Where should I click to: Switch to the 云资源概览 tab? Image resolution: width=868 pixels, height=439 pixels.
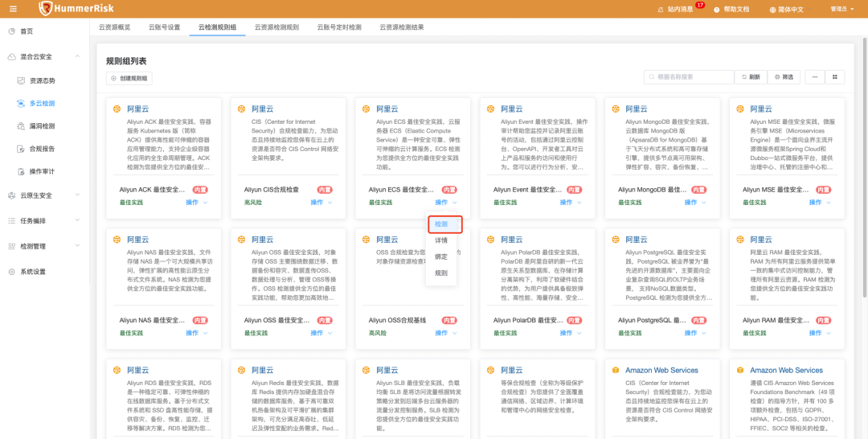[115, 27]
